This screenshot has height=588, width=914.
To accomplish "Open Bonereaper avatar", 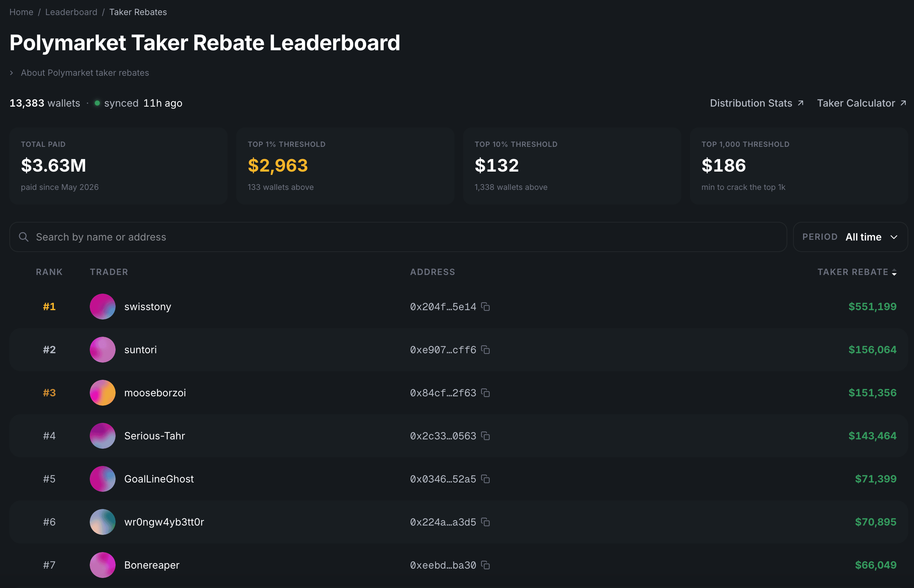I will 102,565.
